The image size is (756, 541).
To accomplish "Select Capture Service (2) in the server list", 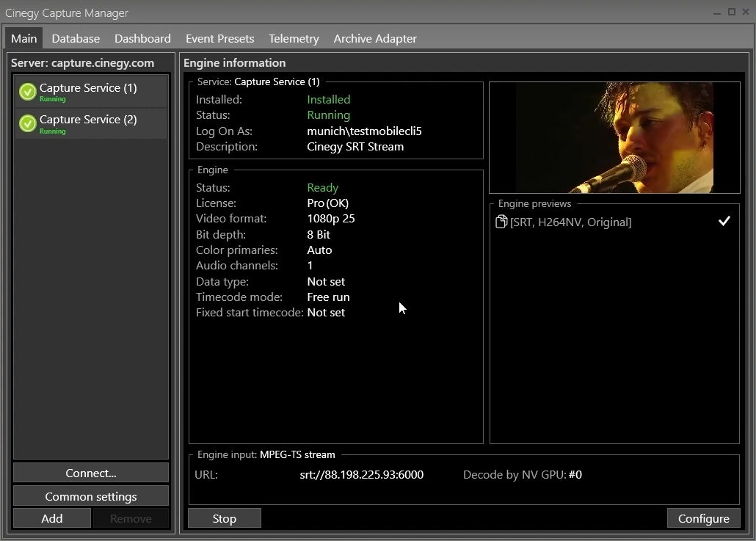I will click(x=91, y=123).
